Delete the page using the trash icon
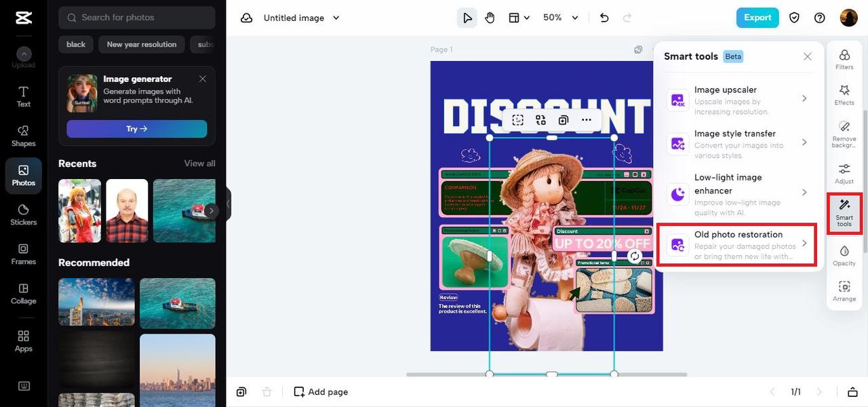The height and width of the screenshot is (407, 868). pos(267,392)
